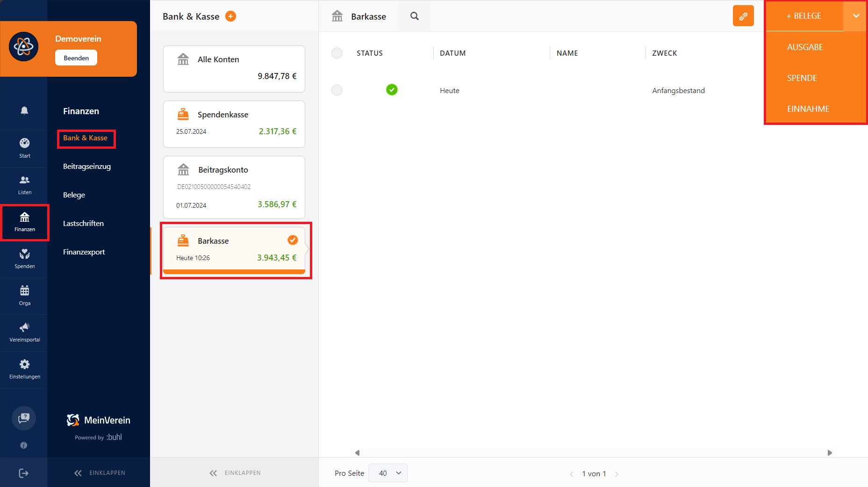Click the 1 von 1 page indicator

594,474
